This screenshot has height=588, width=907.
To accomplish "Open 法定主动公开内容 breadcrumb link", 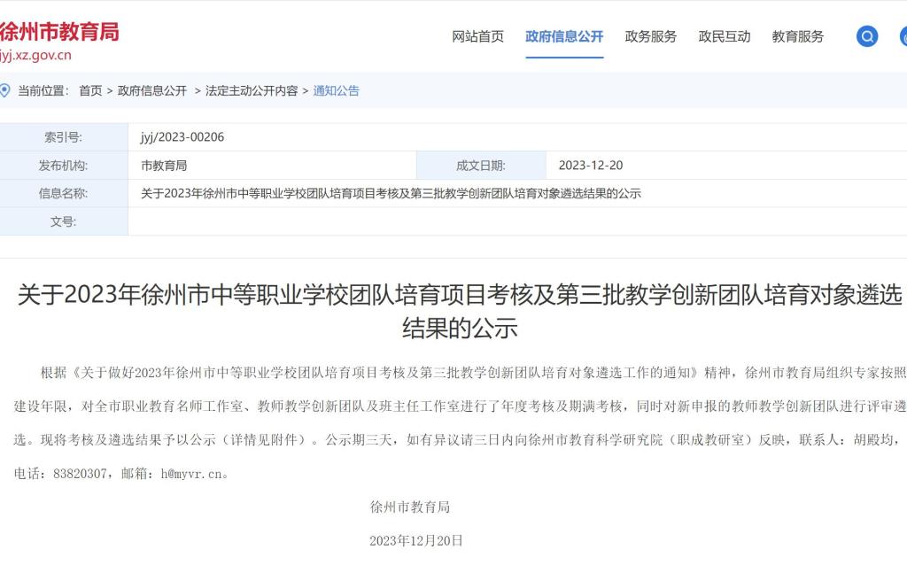I will tap(252, 91).
